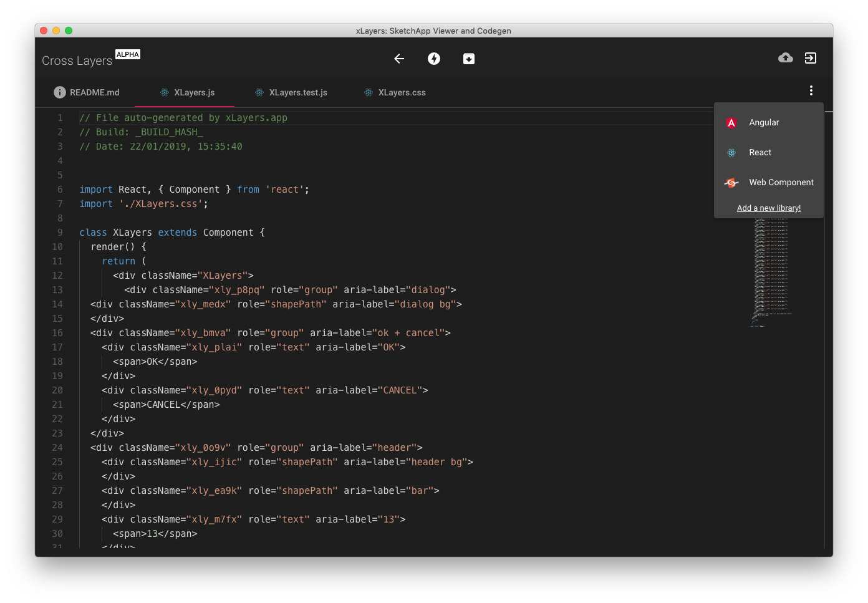868x603 pixels.
Task: Click the ALPHA badge
Action: (x=128, y=54)
